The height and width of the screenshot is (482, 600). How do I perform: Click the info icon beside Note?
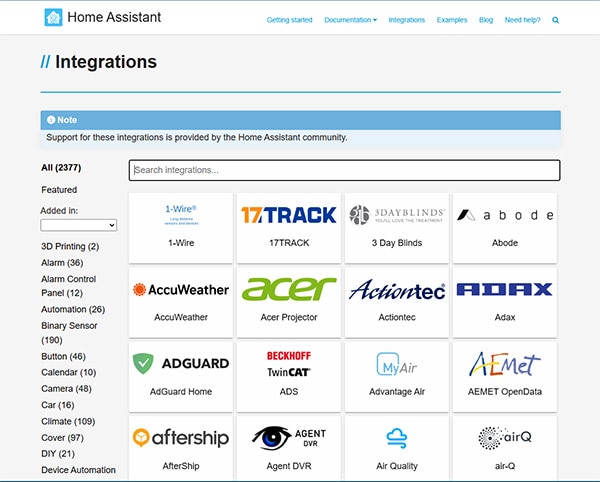coord(51,120)
